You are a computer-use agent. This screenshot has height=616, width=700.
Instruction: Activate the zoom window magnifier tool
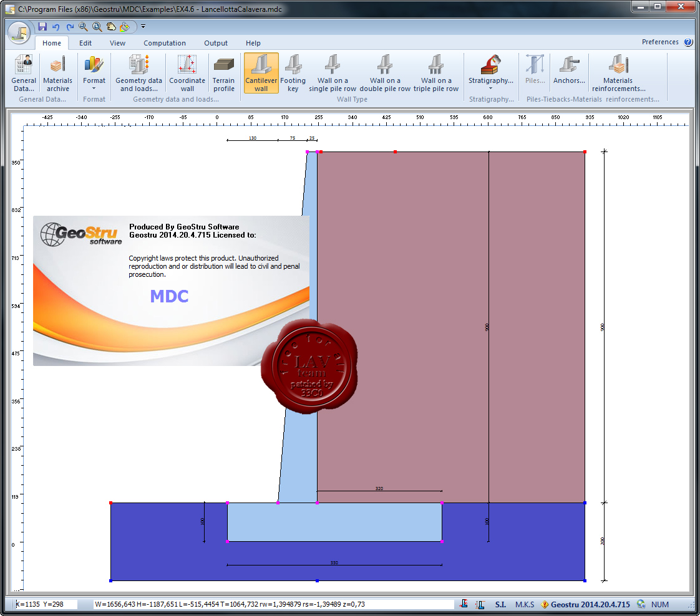coord(83,27)
